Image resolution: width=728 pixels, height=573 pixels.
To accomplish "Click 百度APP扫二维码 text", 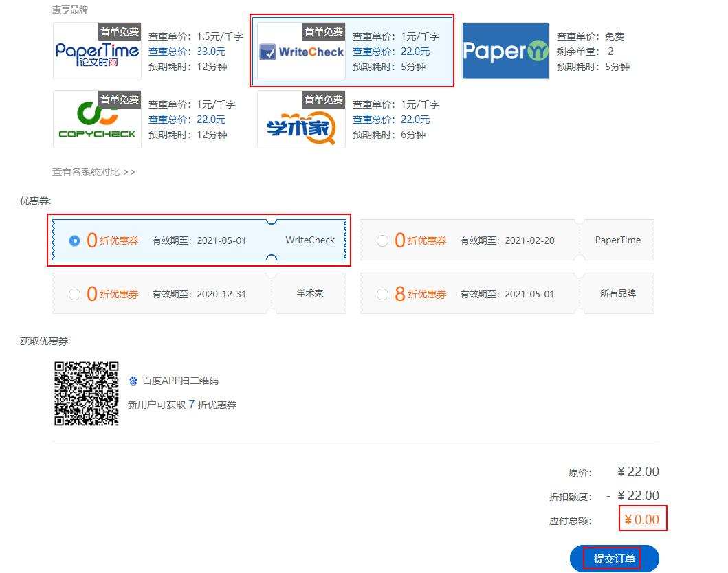I will click(x=181, y=381).
